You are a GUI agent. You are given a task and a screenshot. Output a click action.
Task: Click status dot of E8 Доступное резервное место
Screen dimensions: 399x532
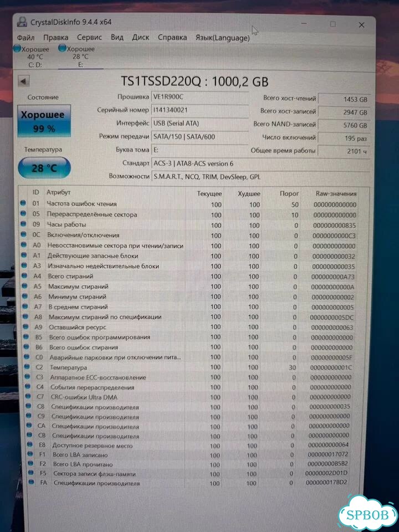[x=30, y=444]
